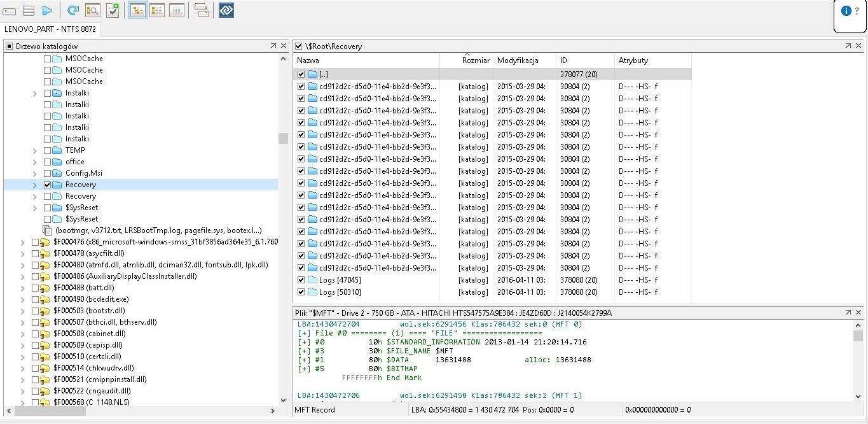Image resolution: width=868 pixels, height=424 pixels.
Task: Sort file list by Nazwa column
Action: (366, 60)
